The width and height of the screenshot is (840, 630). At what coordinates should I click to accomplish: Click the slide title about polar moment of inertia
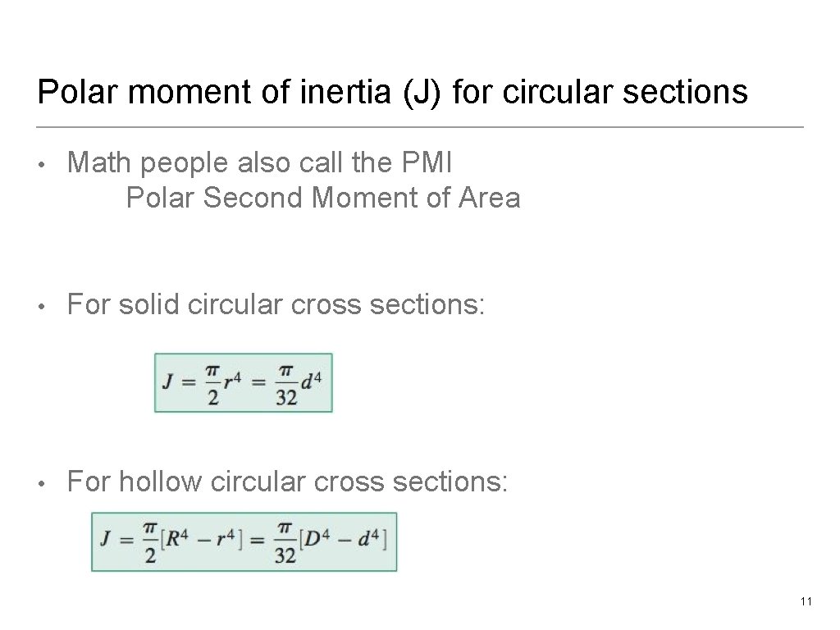click(x=392, y=92)
